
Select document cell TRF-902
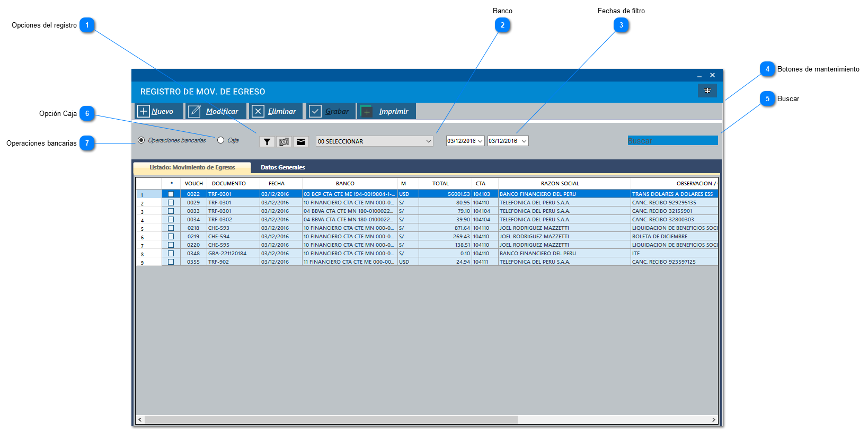(233, 262)
